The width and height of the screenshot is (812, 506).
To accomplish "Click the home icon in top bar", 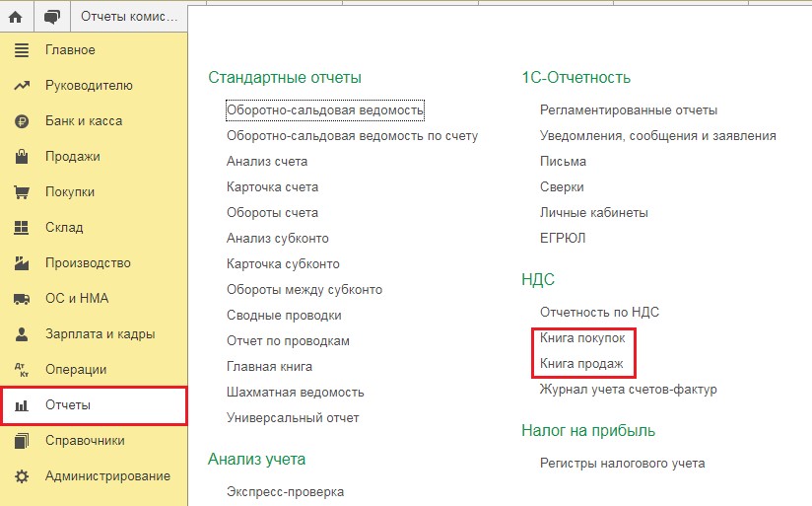I will coord(16,17).
